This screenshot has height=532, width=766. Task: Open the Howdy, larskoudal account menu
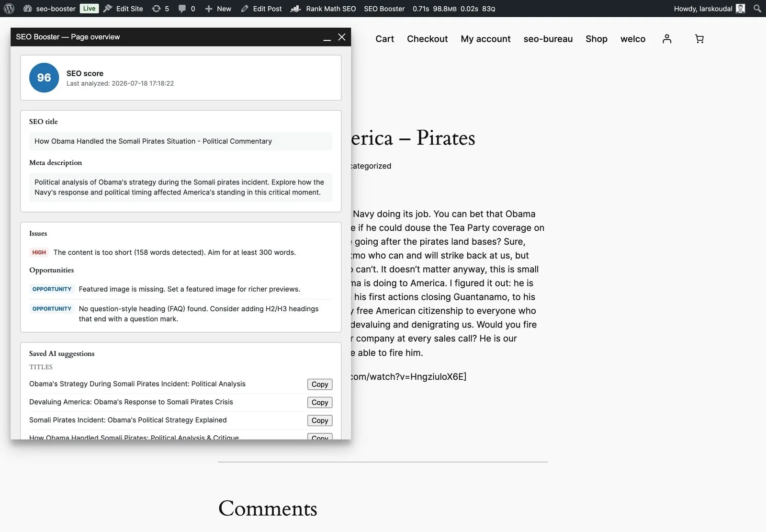coord(709,9)
